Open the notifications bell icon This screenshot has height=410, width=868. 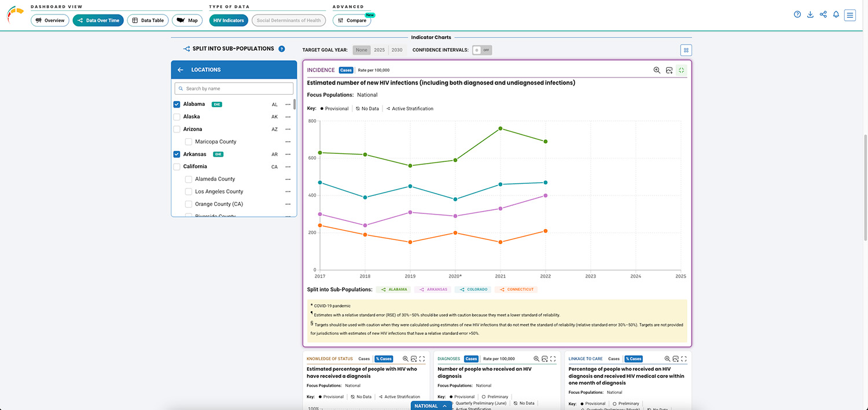tap(836, 14)
